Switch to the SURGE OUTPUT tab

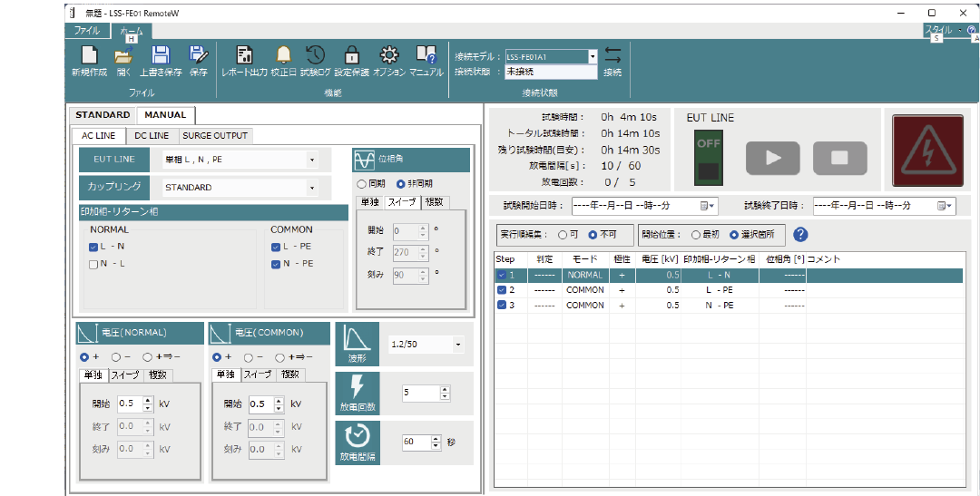(x=214, y=136)
